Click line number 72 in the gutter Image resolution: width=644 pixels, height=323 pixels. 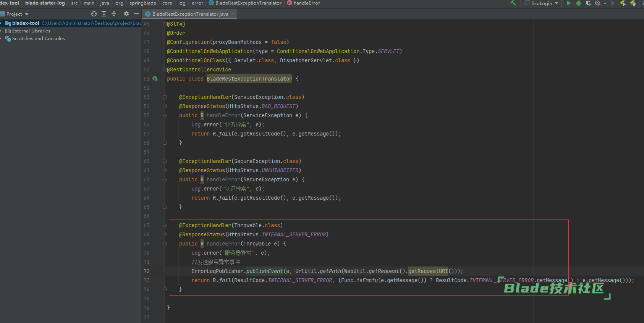click(147, 271)
